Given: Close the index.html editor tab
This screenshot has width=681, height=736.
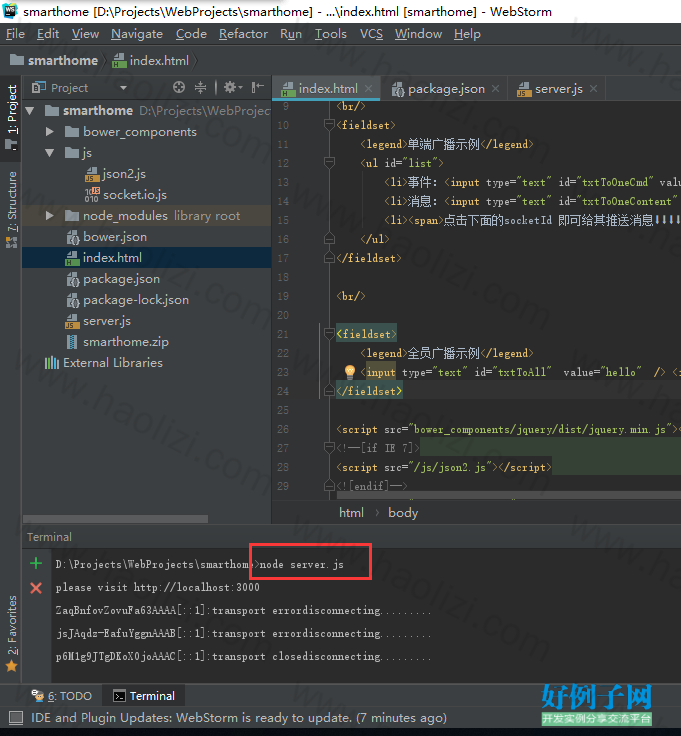Looking at the screenshot, I should (x=368, y=88).
